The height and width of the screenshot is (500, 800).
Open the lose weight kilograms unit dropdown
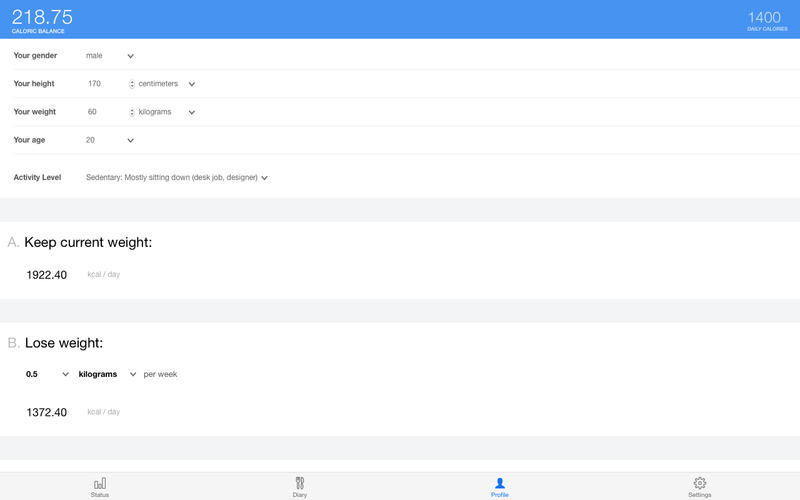(105, 374)
